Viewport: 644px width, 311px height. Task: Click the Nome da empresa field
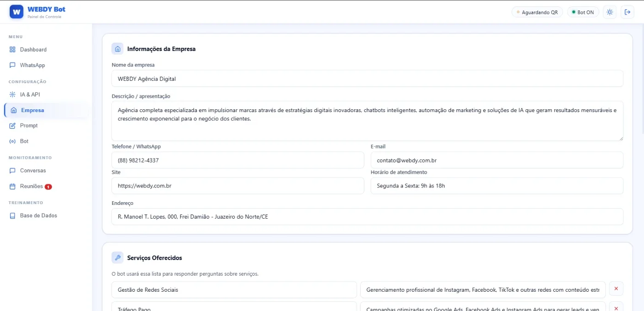point(367,79)
